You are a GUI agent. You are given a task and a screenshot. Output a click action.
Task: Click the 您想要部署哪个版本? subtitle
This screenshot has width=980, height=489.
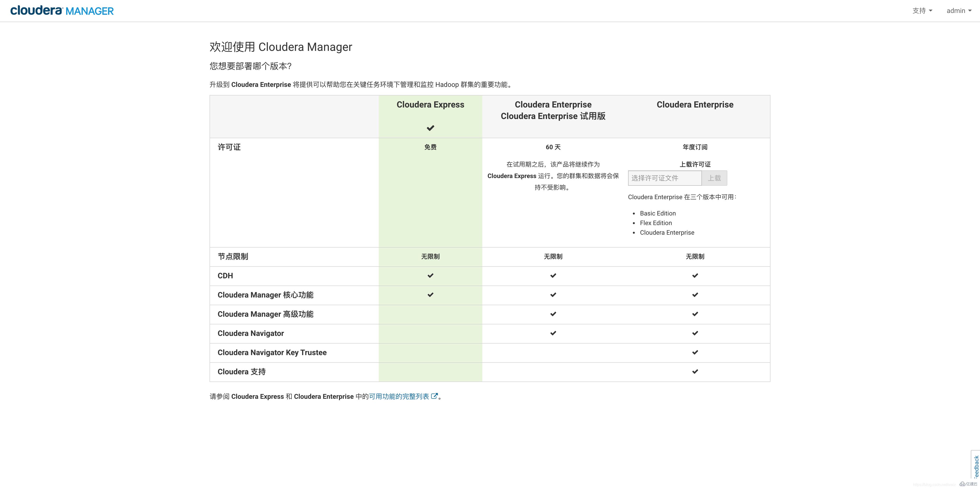(x=250, y=66)
